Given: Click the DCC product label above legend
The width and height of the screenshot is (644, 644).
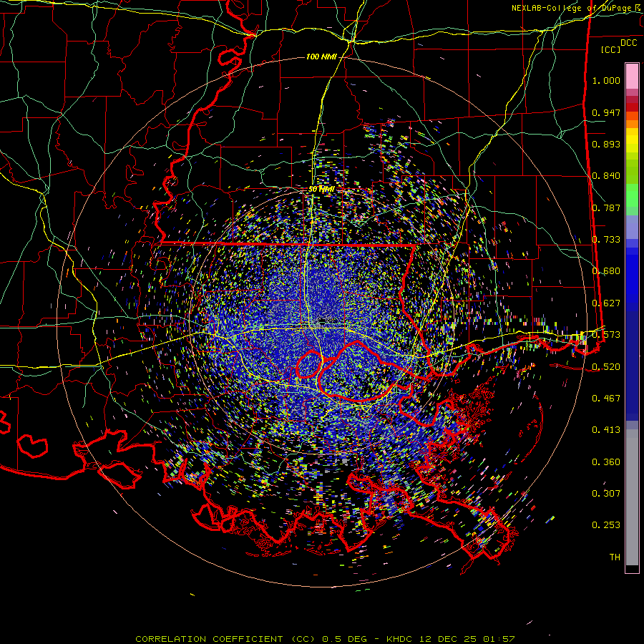Looking at the screenshot, I should pos(628,43).
